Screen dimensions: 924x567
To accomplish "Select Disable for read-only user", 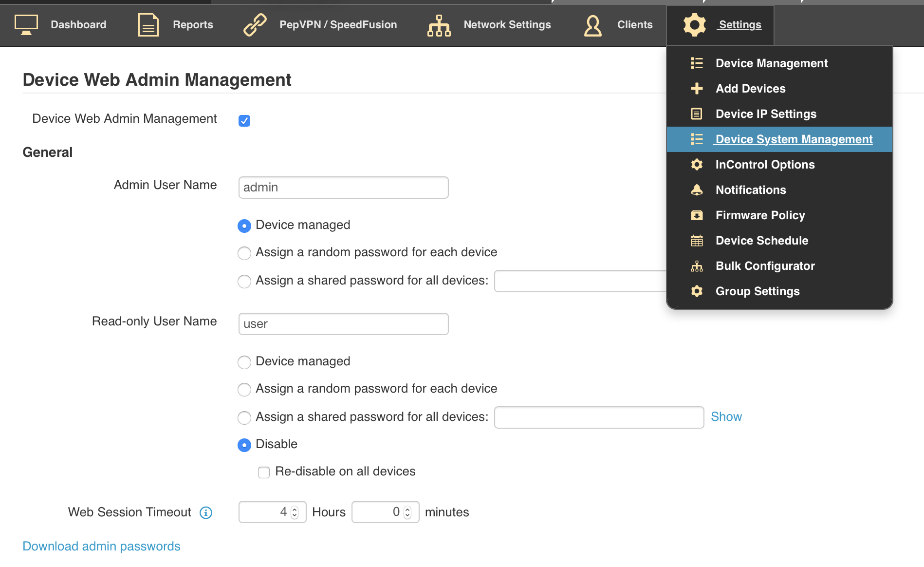I will [x=244, y=445].
